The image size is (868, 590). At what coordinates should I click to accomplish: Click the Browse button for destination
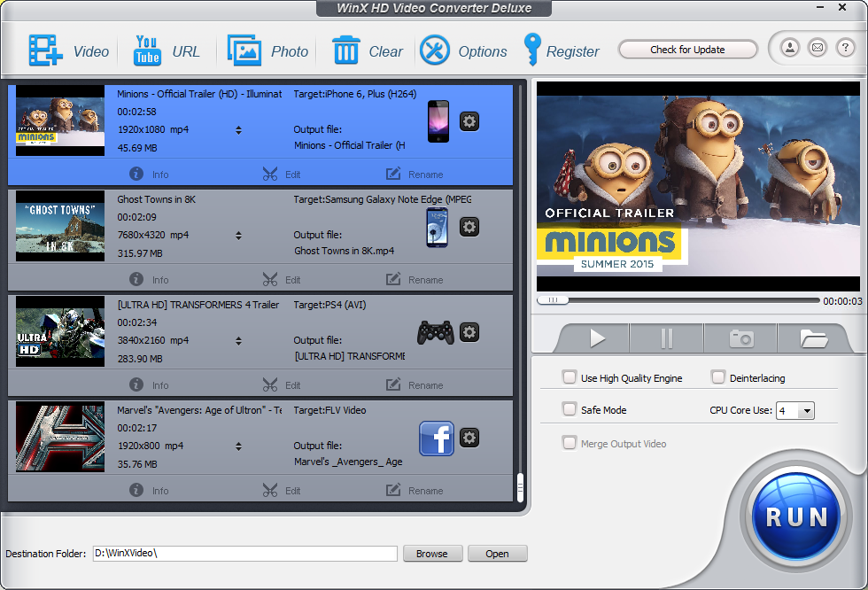pos(432,554)
